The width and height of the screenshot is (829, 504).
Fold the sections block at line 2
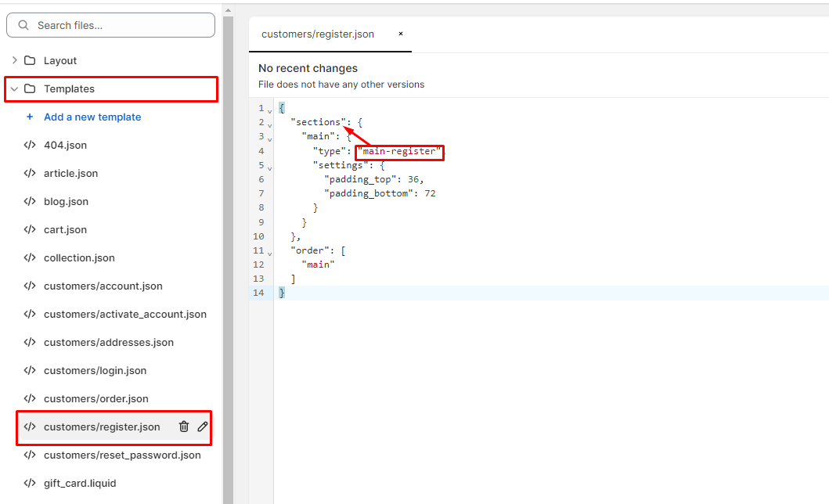(269, 125)
